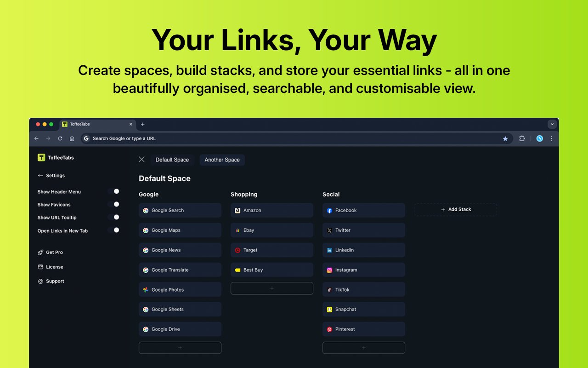The image size is (588, 368).
Task: Switch to Default Space tab
Action: (172, 160)
